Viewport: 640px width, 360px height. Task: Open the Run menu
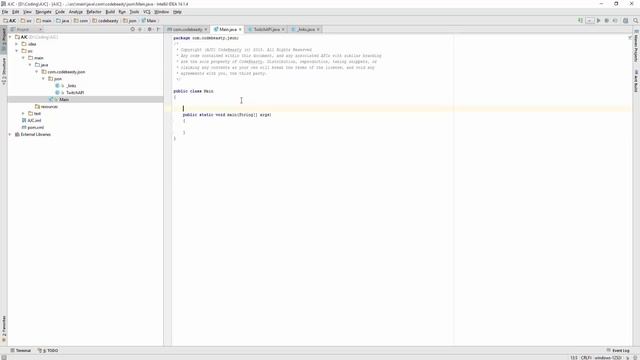(x=122, y=12)
